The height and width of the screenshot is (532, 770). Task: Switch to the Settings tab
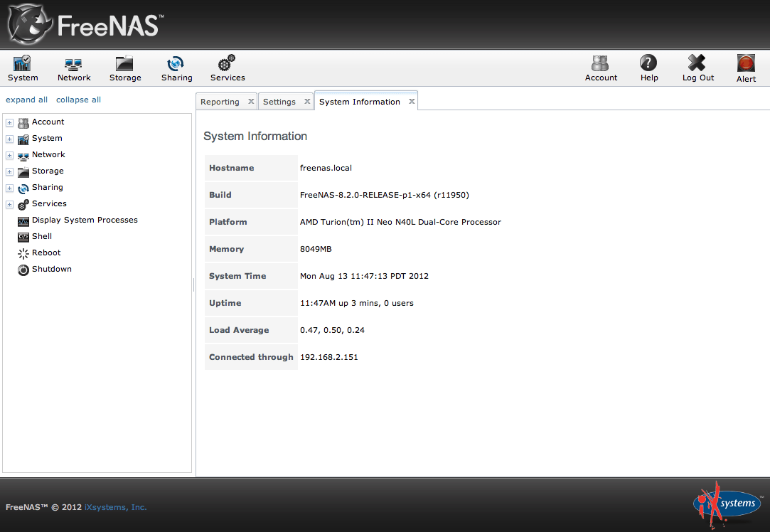(x=279, y=102)
